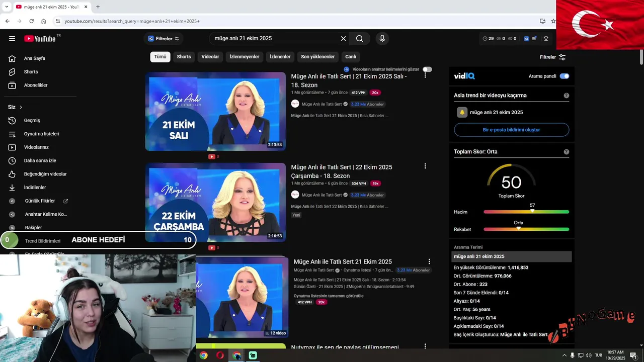Image resolution: width=644 pixels, height=362 pixels.
Task: Open the browser tab search dropdown arrow
Action: click(x=7, y=7)
